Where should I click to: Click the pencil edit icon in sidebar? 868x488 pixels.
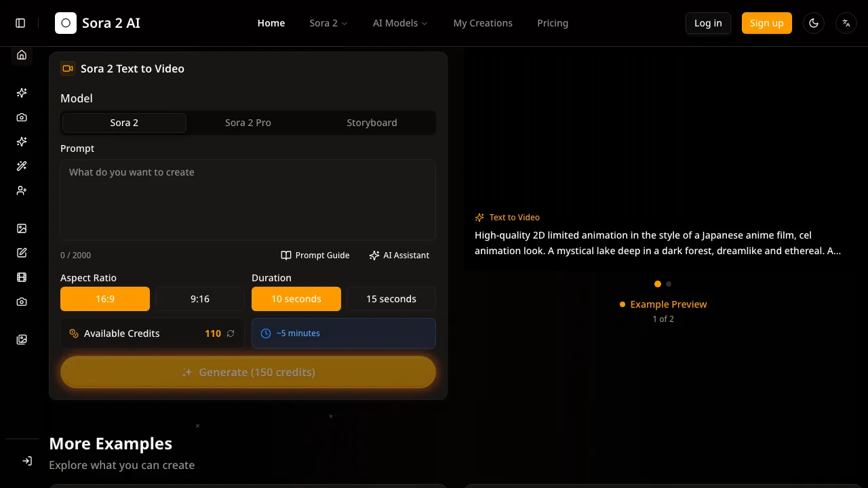(x=22, y=253)
